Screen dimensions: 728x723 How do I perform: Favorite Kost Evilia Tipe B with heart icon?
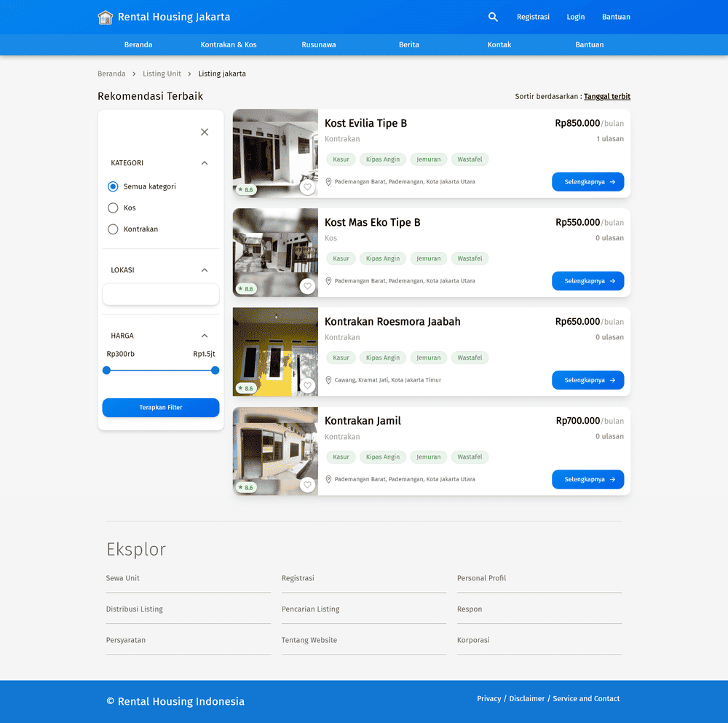tap(307, 188)
